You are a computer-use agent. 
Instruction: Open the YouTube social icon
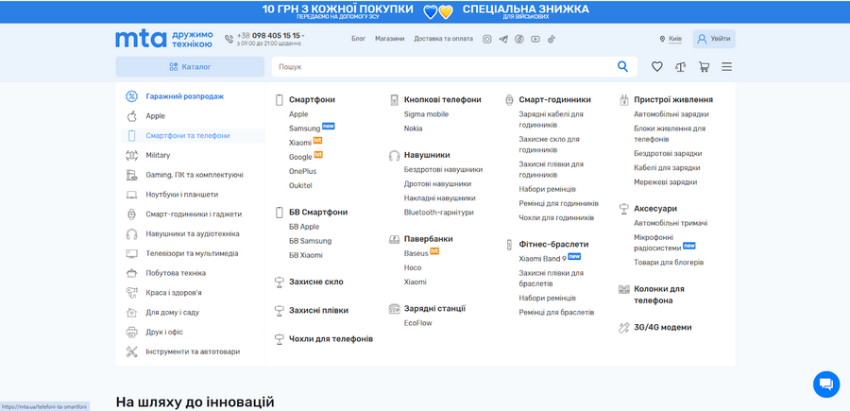tap(536, 39)
